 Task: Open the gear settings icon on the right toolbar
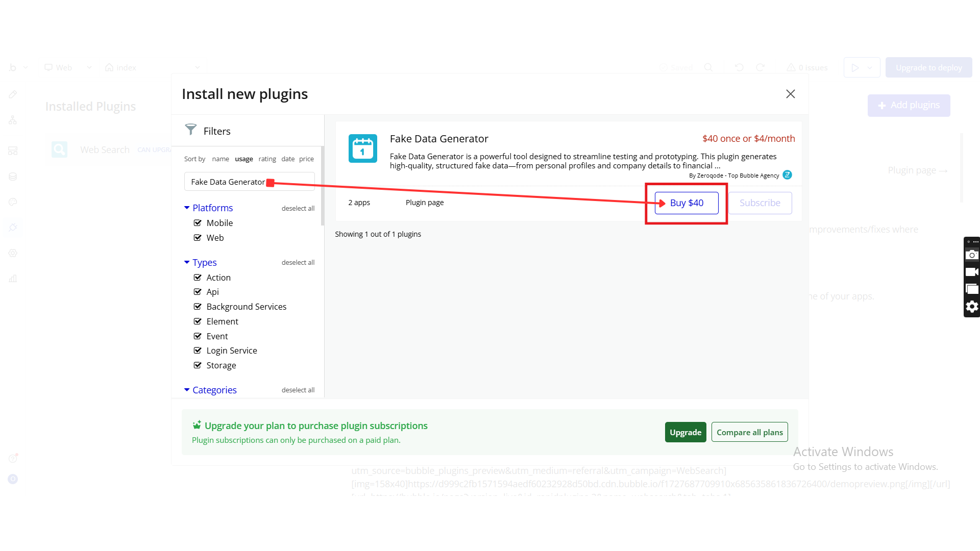pyautogui.click(x=972, y=306)
